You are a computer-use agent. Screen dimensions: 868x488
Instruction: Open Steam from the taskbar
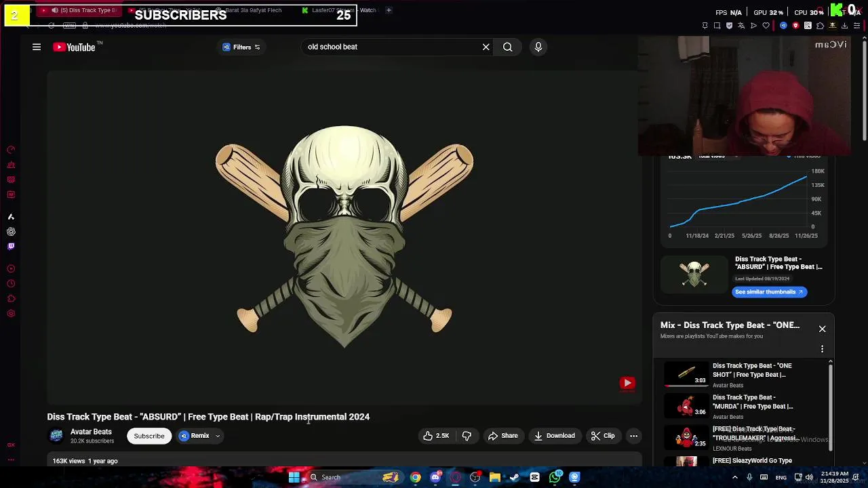[x=515, y=477]
